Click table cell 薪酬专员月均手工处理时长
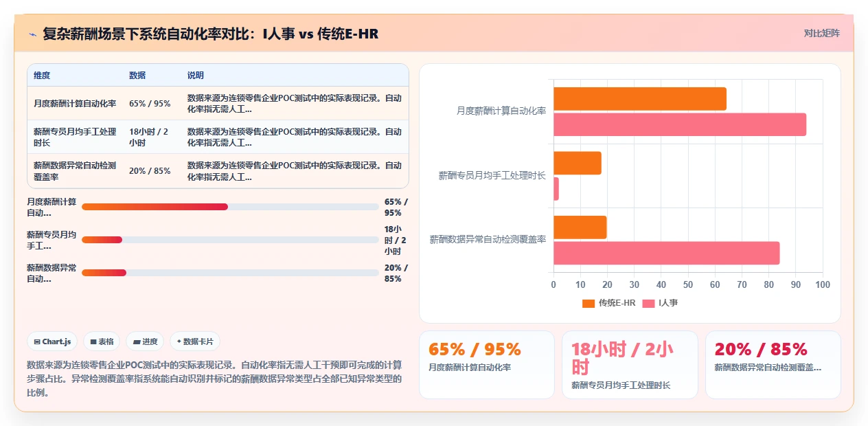Viewport: 868px width, 426px height. [x=75, y=137]
